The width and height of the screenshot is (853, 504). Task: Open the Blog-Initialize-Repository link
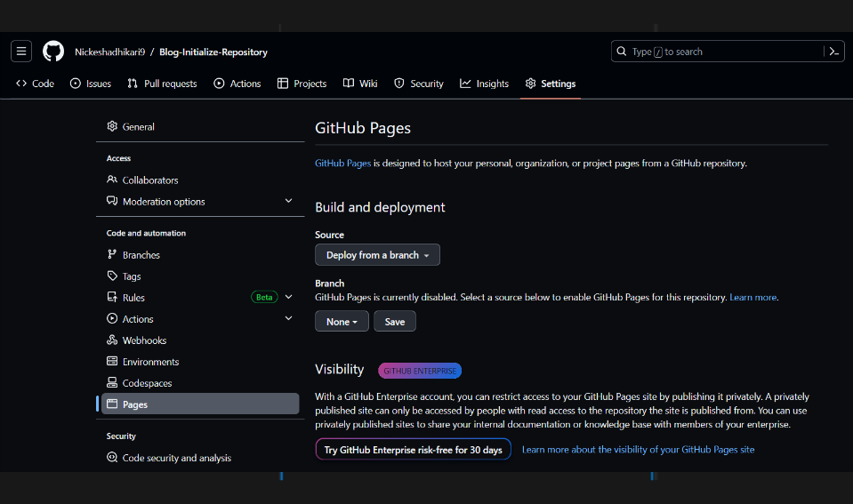(213, 52)
